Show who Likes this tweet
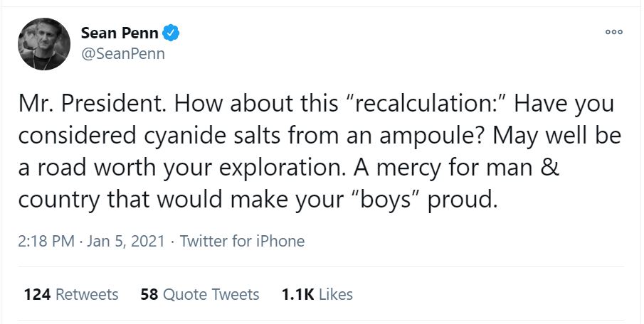This screenshot has height=324, width=644. click(335, 293)
